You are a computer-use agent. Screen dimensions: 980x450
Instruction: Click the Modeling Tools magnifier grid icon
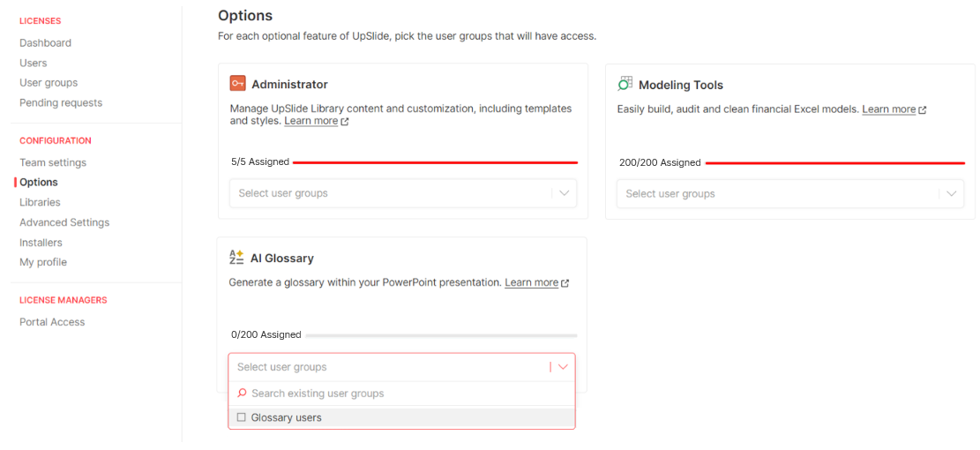pos(625,84)
